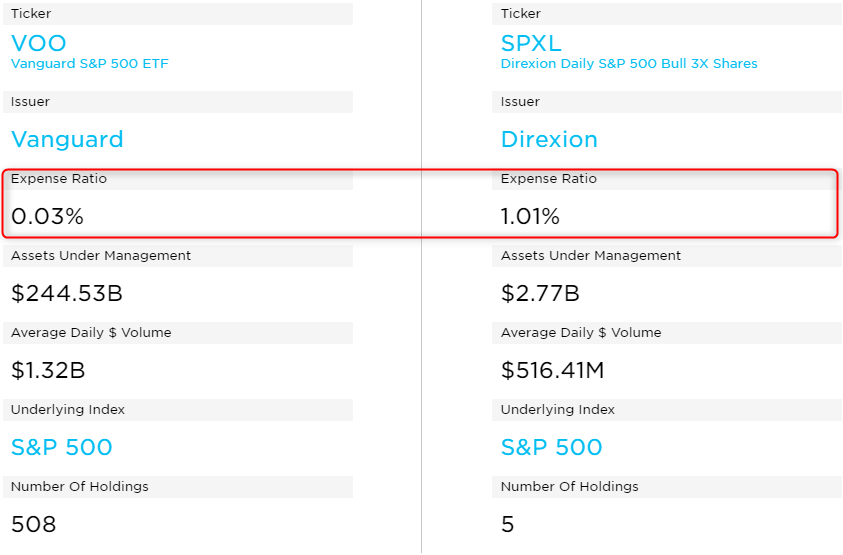
Task: Click Underlying Index label in VOO column
Action: coord(68,409)
